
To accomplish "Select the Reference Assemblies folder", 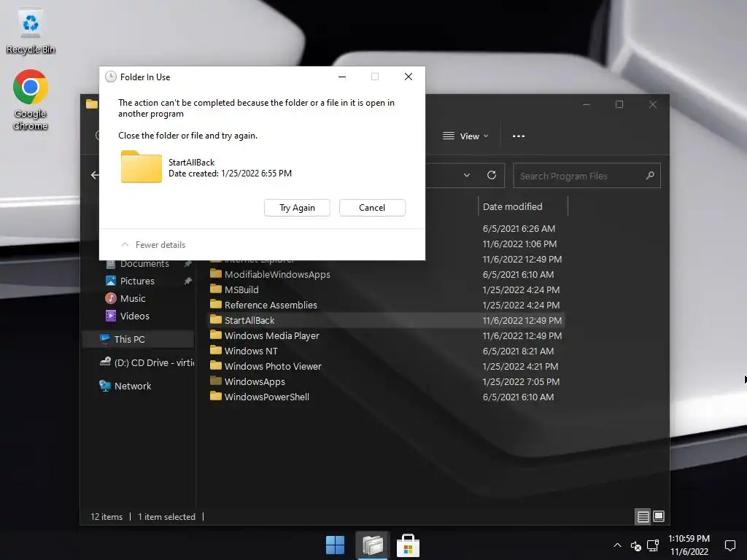I will [x=271, y=306].
